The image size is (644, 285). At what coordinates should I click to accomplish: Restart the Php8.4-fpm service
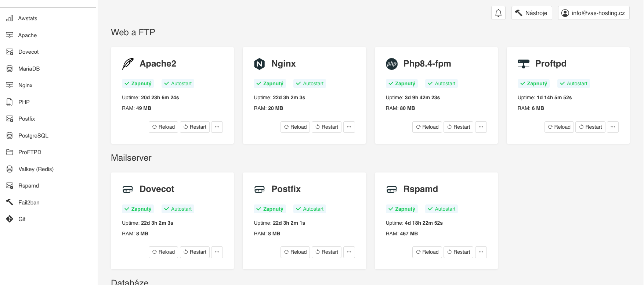(x=458, y=127)
